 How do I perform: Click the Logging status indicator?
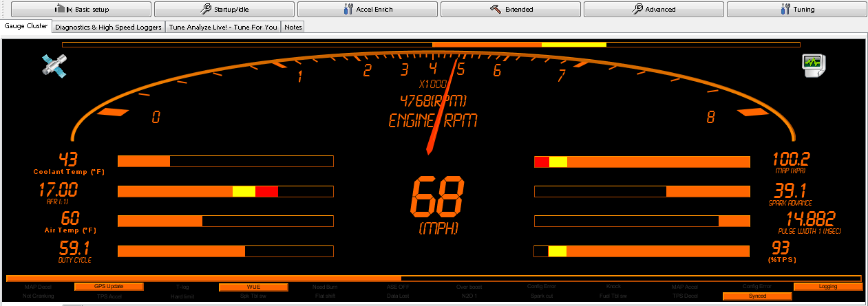pos(827,287)
